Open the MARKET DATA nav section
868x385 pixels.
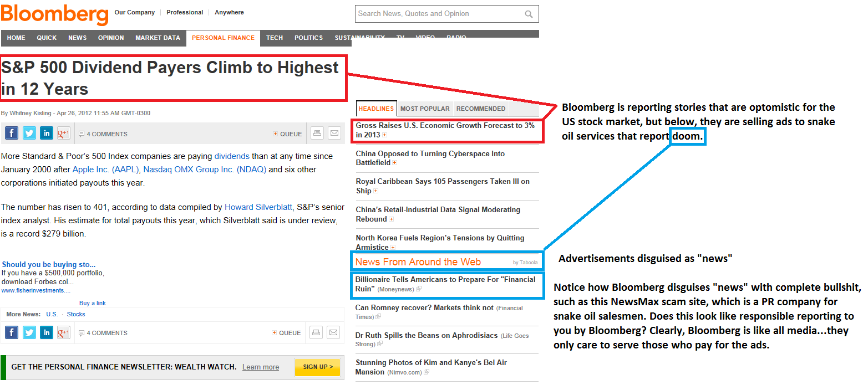click(158, 38)
